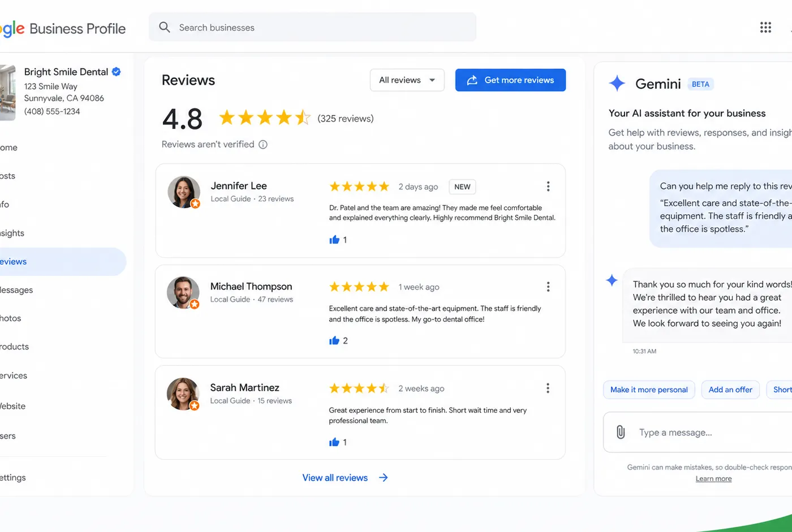Select Messages in the sidebar
Screen dimensions: 792x532
(16, 290)
